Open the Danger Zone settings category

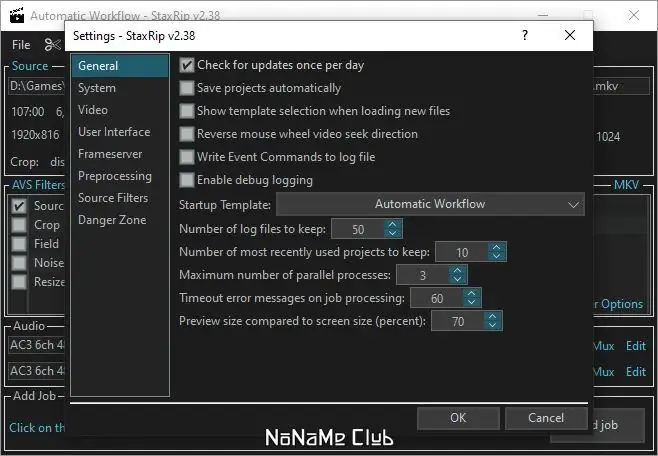pyautogui.click(x=120, y=220)
